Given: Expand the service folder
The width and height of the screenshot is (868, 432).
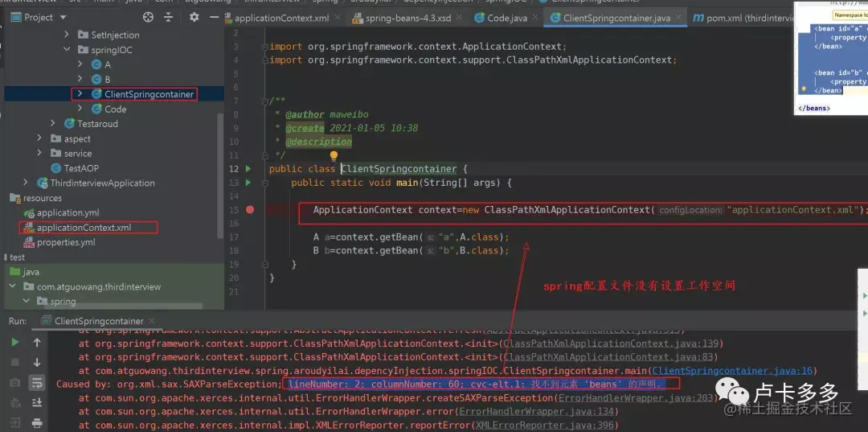Looking at the screenshot, I should (x=39, y=154).
